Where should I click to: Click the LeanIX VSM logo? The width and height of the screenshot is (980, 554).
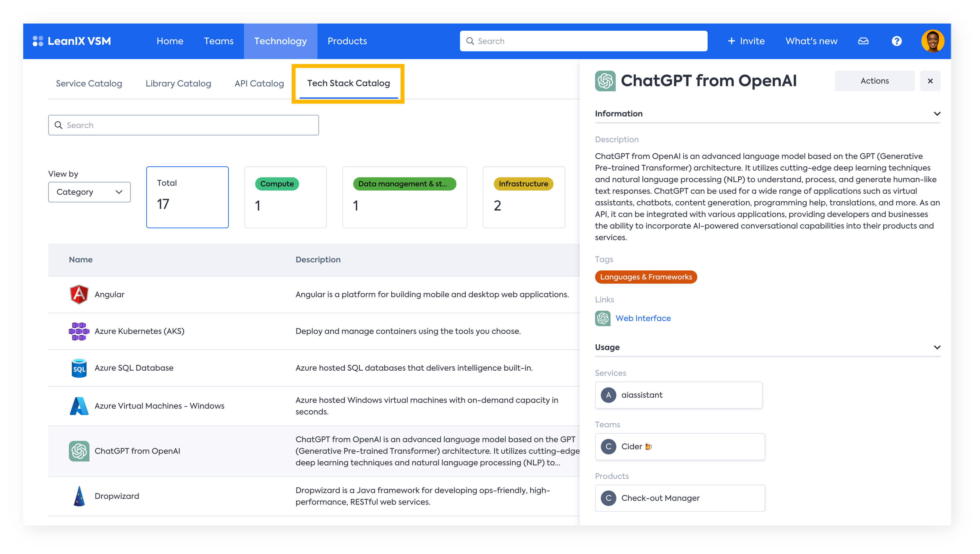[x=71, y=41]
